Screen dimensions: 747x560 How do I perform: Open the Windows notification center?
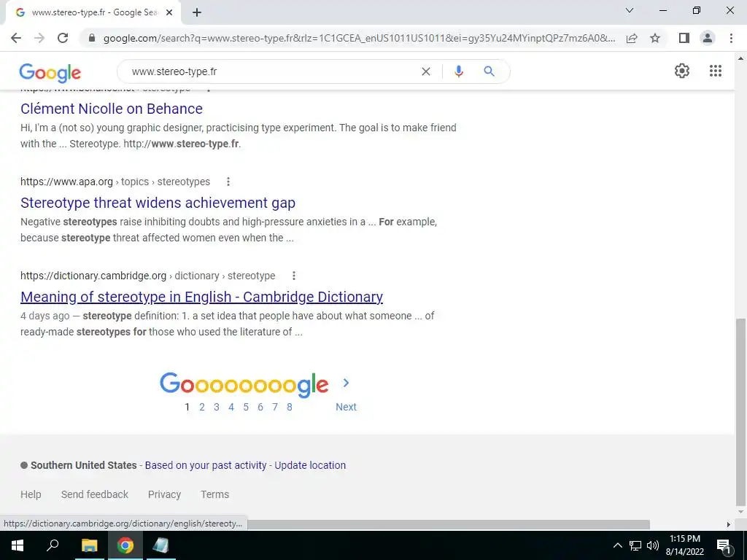pos(724,545)
